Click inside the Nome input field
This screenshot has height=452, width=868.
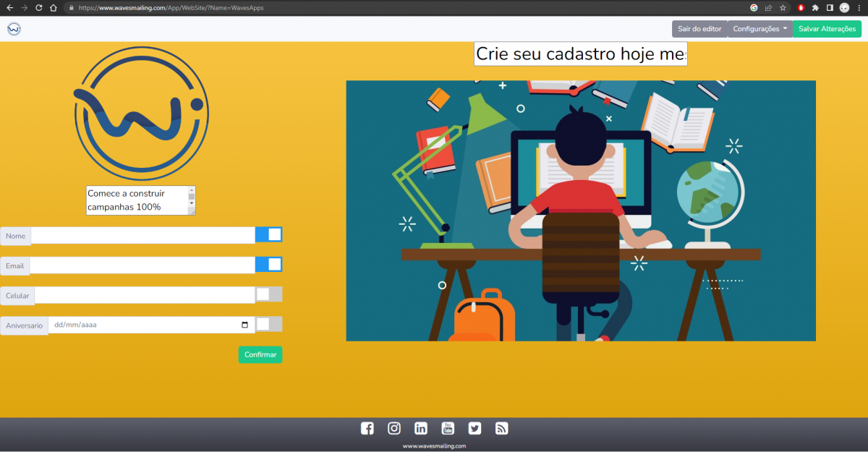[x=142, y=236]
